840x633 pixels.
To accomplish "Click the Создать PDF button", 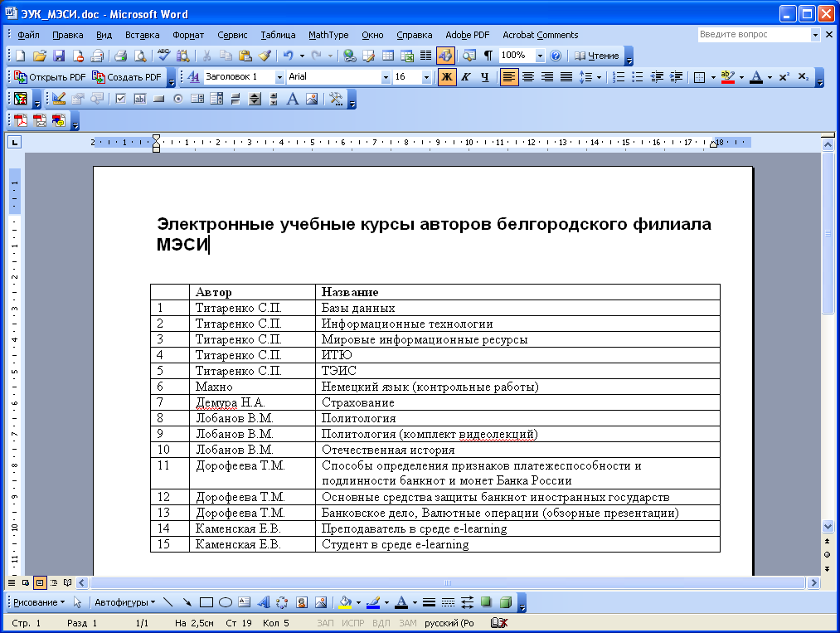I will point(128,77).
